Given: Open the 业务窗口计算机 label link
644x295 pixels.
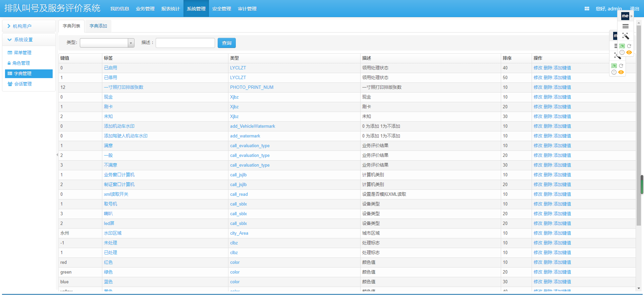Looking at the screenshot, I should (x=119, y=175).
